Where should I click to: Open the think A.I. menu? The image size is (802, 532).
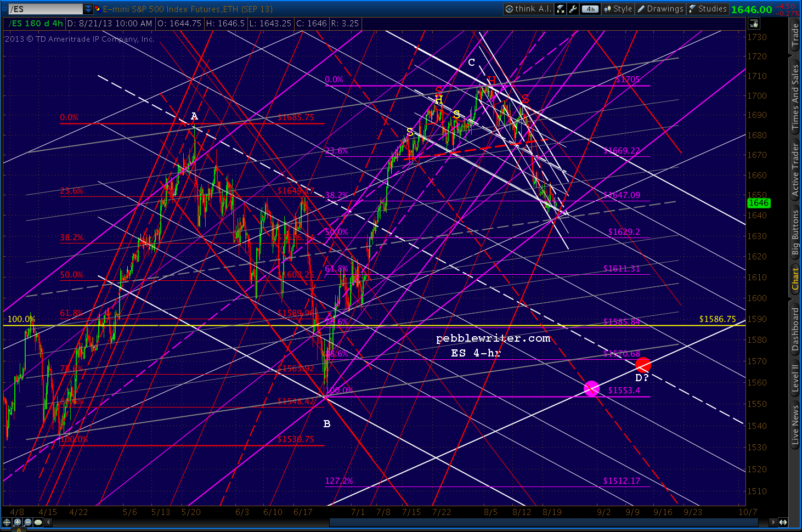[528, 9]
